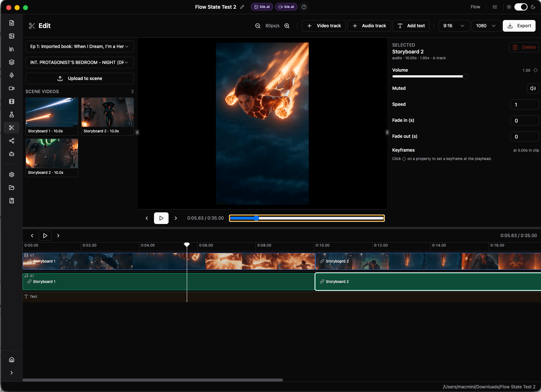The height and width of the screenshot is (392, 541).
Task: Select bottom Storyboard 2 scene thumbnail
Action: click(x=52, y=158)
